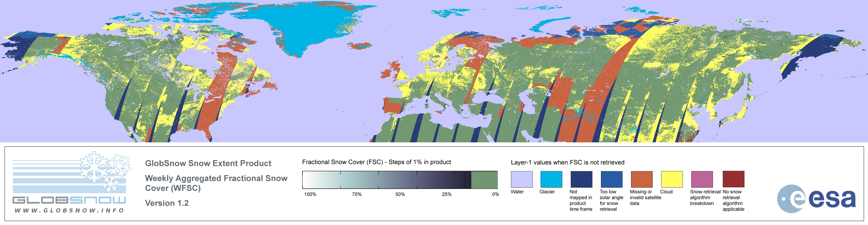This screenshot has height=225, width=868.
Task: Click the 100% colorbar label
Action: click(x=310, y=194)
